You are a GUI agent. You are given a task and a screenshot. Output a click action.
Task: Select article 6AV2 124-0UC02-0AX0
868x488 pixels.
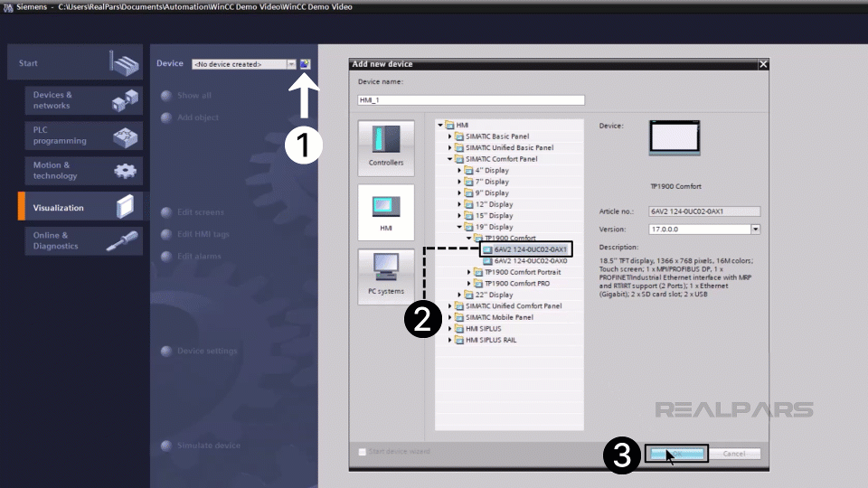pos(531,260)
